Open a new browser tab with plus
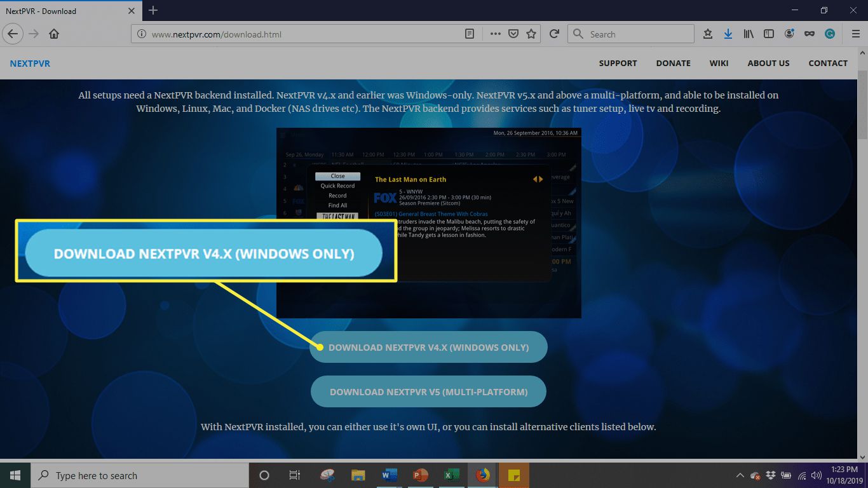The width and height of the screenshot is (868, 488). pyautogui.click(x=153, y=10)
